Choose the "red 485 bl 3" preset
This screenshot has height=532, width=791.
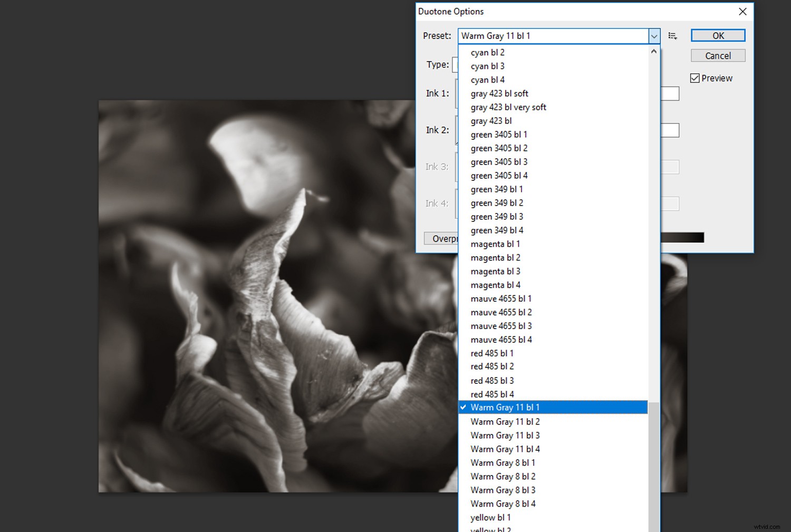[x=491, y=380]
